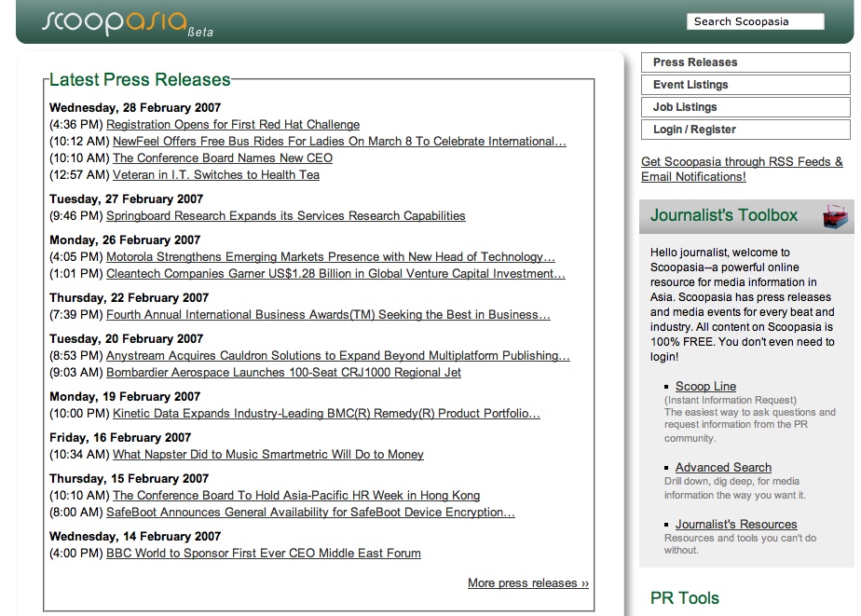Click the Journalist's Toolbox heading text

point(724,215)
